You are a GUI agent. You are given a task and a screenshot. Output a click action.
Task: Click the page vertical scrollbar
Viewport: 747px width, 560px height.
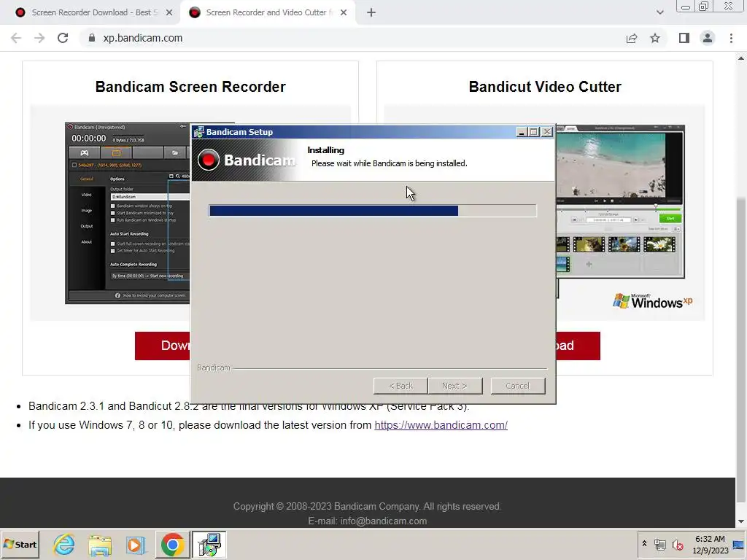pyautogui.click(x=741, y=350)
